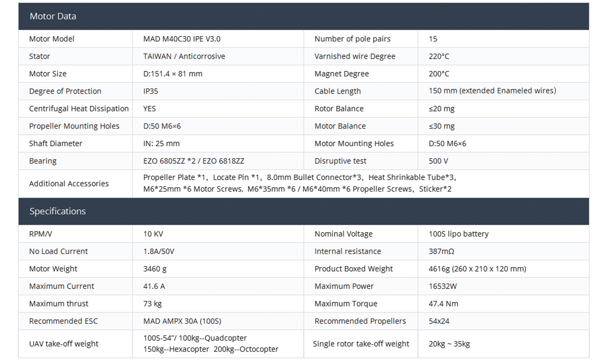The height and width of the screenshot is (364, 606).
Task: Select the 'IP35' protection value
Action: tap(151, 91)
